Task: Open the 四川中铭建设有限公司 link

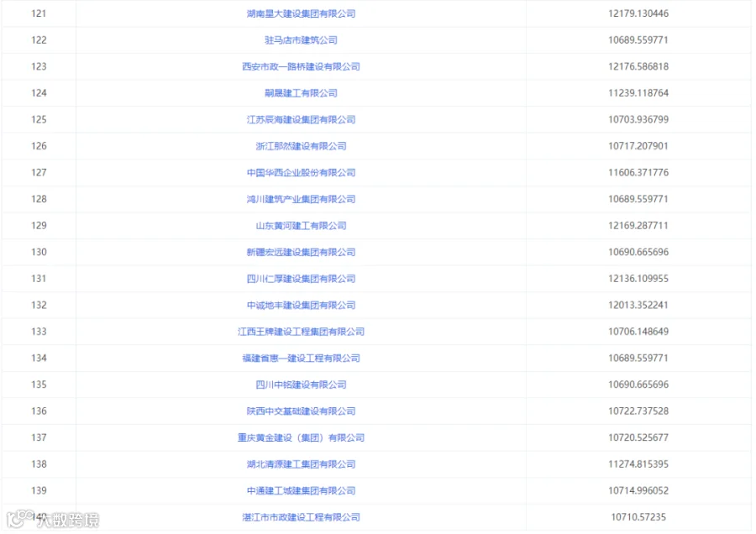Action: pos(301,385)
